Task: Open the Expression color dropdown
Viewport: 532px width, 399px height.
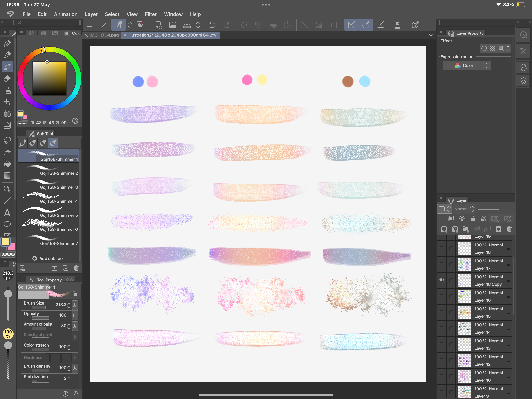Action: (467, 65)
